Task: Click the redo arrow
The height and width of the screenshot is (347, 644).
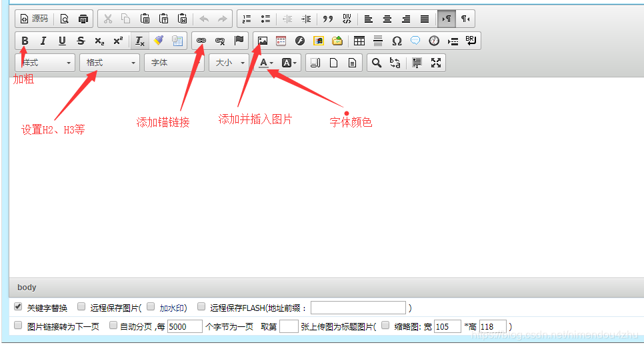Action: pos(222,19)
